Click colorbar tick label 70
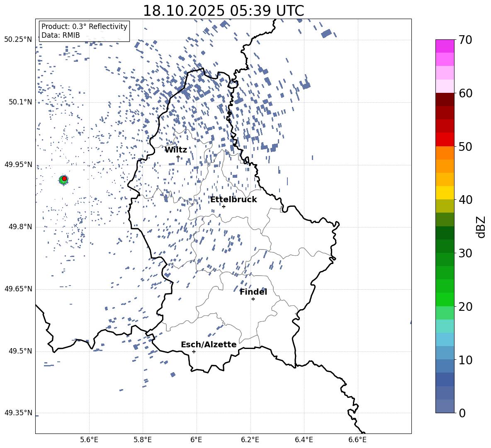This screenshot has height=448, width=491. pyautogui.click(x=465, y=40)
